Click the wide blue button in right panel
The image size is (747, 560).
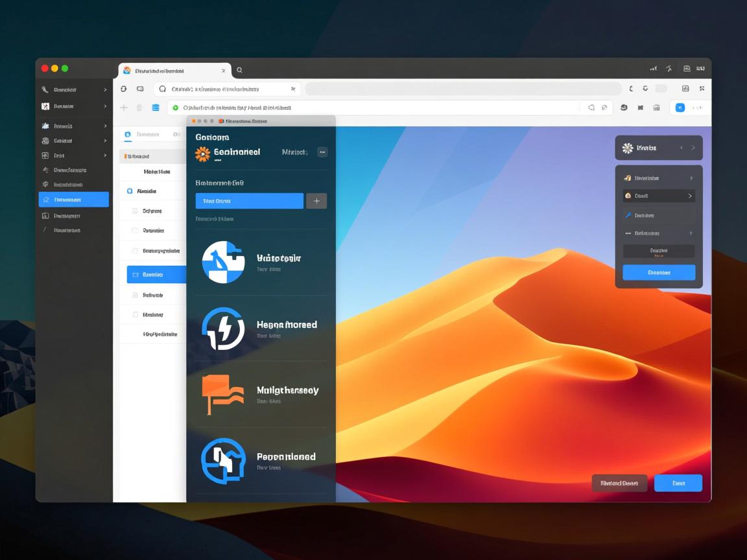click(658, 273)
